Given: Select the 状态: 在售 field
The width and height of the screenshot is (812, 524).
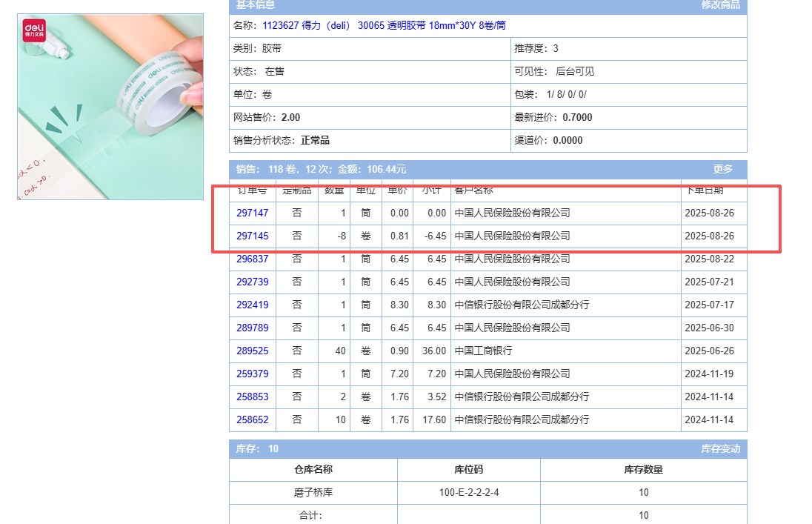Looking at the screenshot, I should click(370, 72).
